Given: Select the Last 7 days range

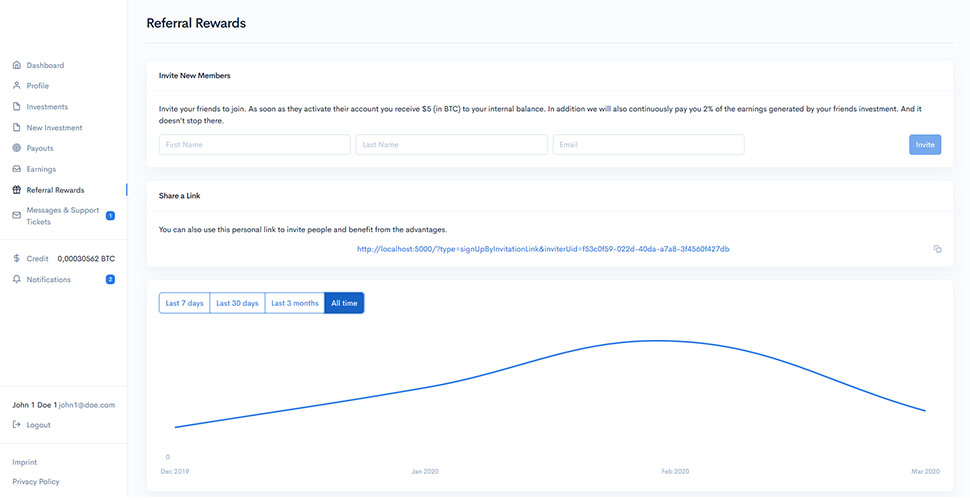Looking at the screenshot, I should (184, 303).
